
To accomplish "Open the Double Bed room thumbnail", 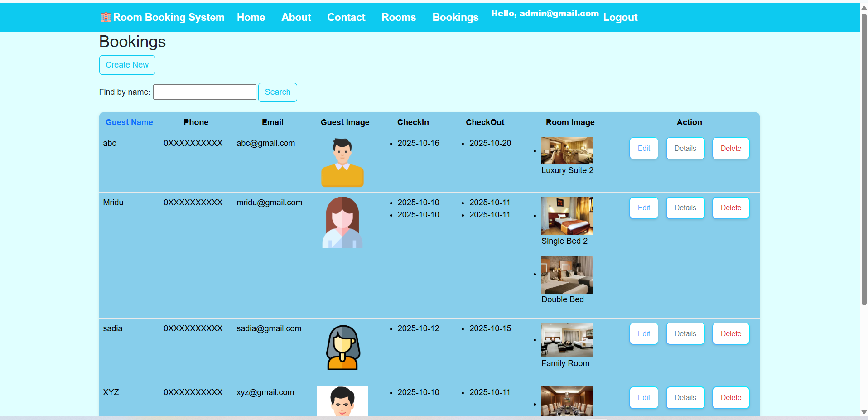I will (567, 275).
